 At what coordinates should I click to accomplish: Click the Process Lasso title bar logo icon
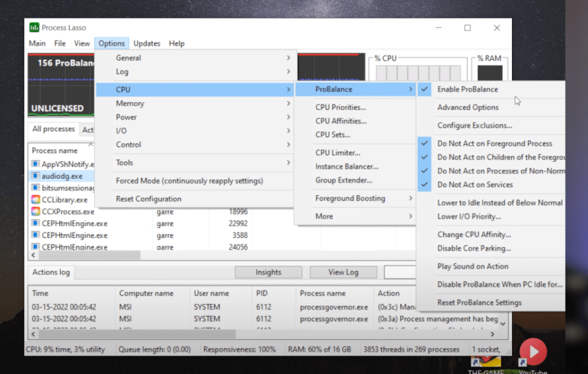(x=34, y=28)
